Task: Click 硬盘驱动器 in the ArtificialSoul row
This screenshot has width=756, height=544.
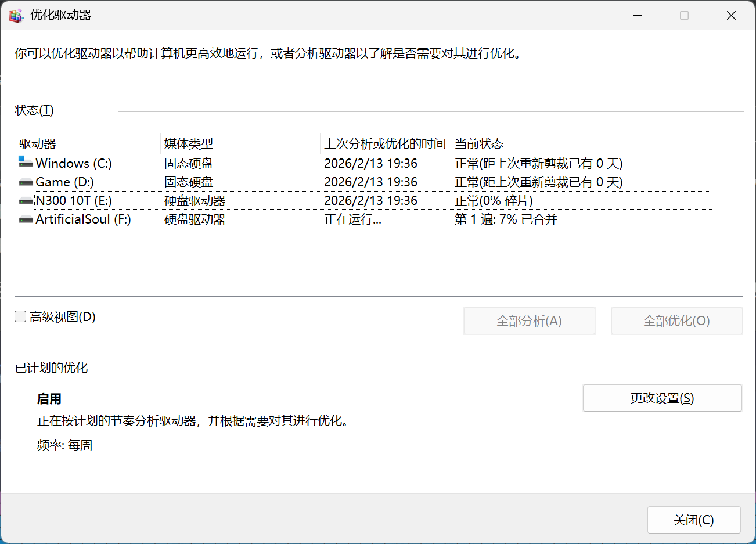Action: tap(195, 219)
